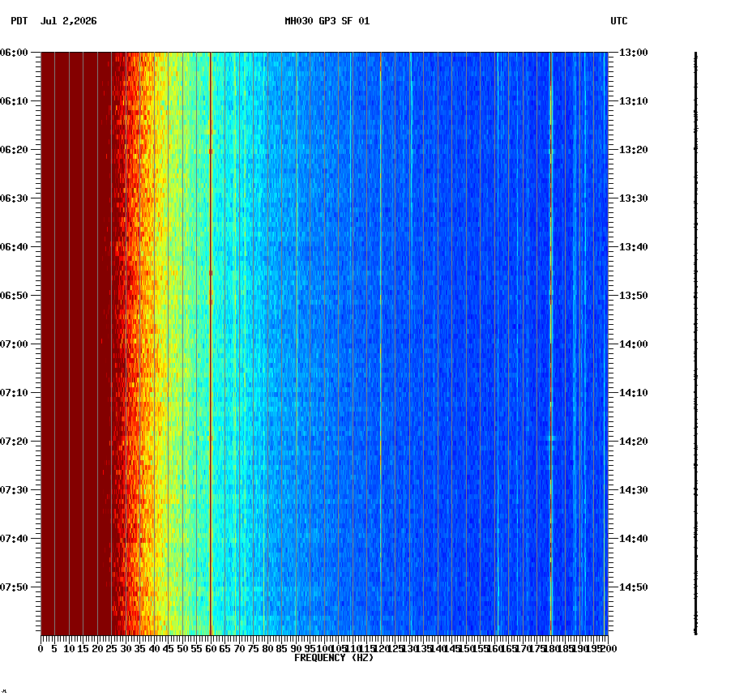This screenshot has height=700, width=731.
Task: Click the '0' frequency axis label
Action: point(41,649)
